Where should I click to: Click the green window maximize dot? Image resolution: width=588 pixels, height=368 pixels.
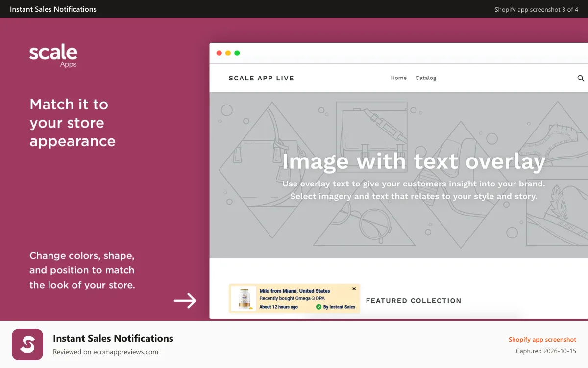tap(237, 53)
